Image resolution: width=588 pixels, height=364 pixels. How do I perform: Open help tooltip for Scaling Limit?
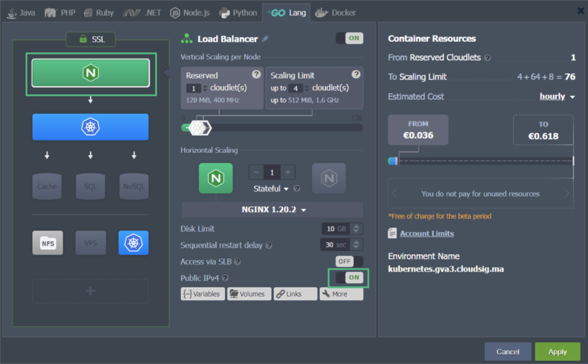356,74
